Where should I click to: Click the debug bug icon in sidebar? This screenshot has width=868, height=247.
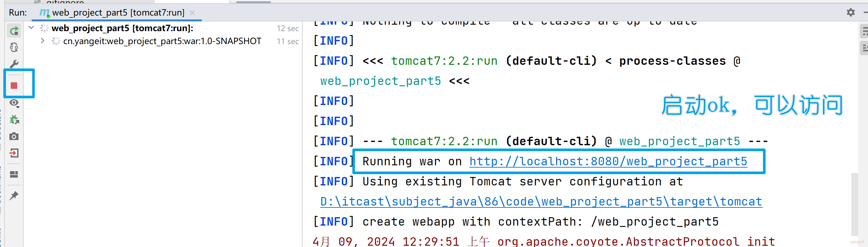14,120
